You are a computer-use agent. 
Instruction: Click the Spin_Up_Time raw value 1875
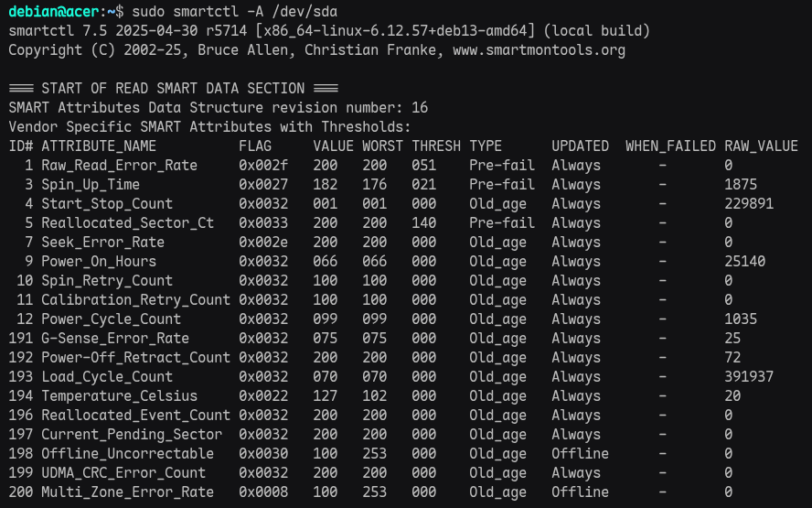point(741,185)
